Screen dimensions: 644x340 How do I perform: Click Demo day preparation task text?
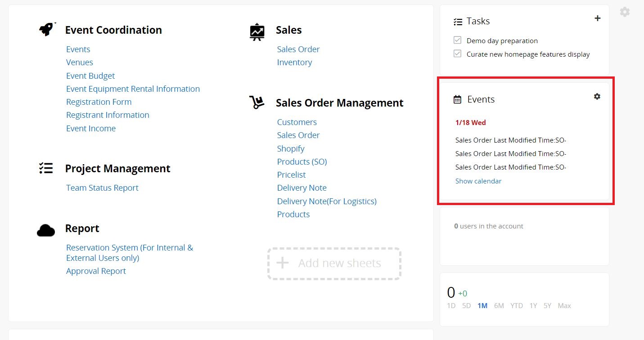[502, 41]
